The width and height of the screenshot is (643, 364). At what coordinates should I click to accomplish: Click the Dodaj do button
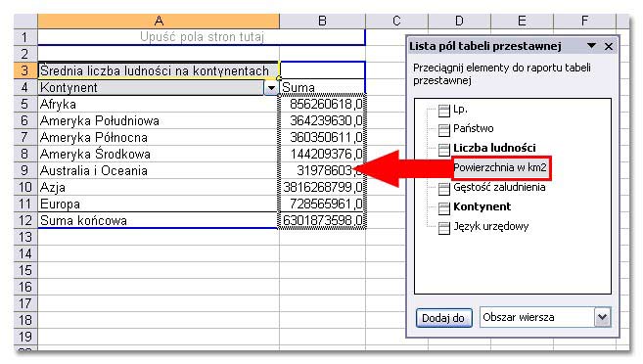click(x=443, y=318)
